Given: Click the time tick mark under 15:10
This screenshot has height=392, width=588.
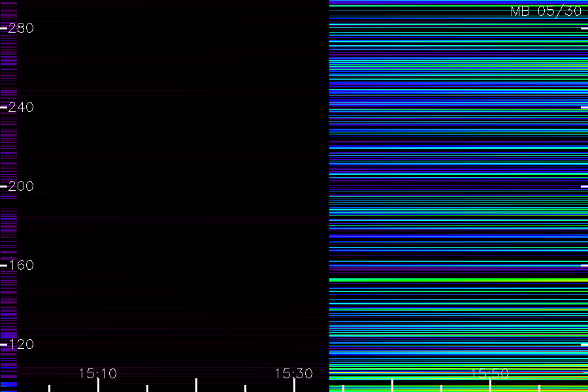Looking at the screenshot, I should [x=98, y=385].
